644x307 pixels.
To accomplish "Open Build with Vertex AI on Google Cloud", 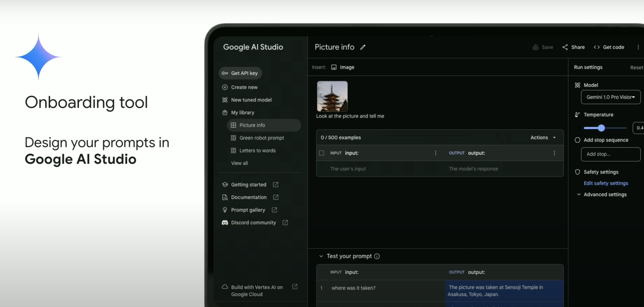I will tap(257, 291).
